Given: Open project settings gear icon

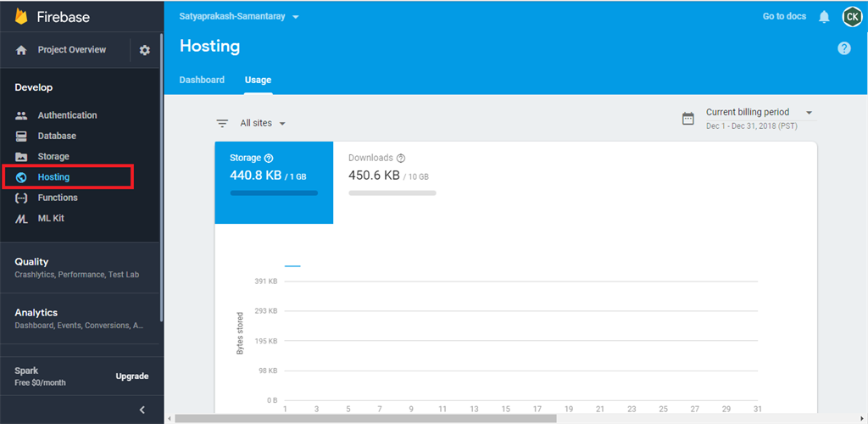Looking at the screenshot, I should click(x=144, y=50).
